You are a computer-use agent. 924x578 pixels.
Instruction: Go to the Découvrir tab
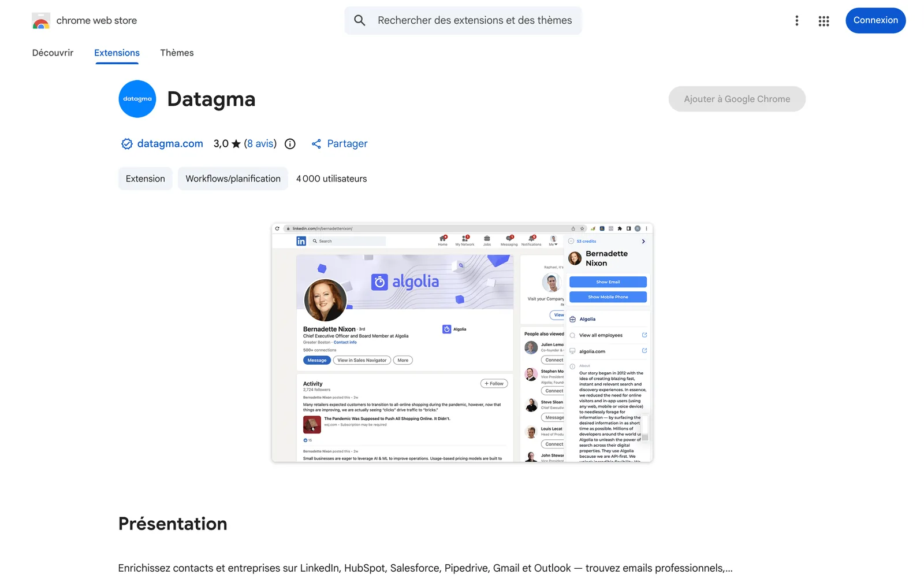[53, 53]
